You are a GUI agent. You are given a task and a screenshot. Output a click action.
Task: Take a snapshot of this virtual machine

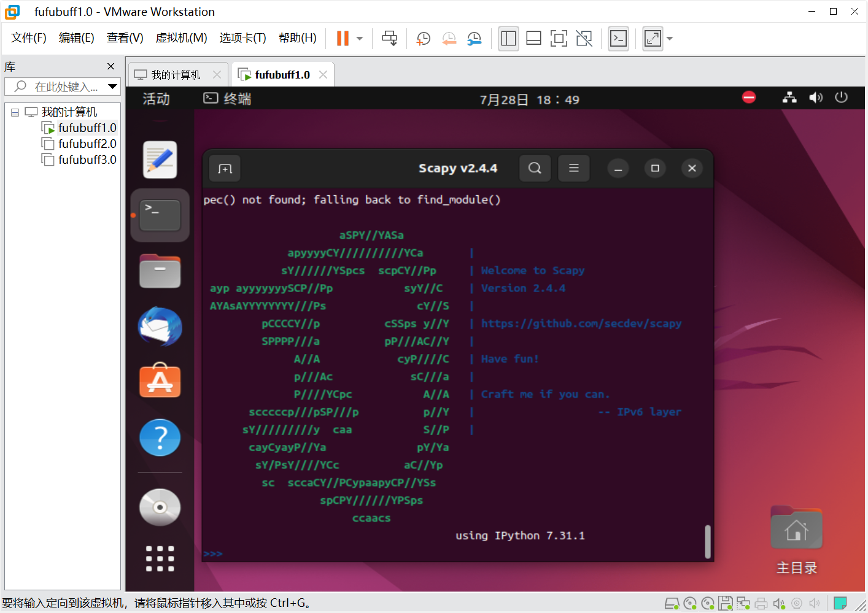424,39
